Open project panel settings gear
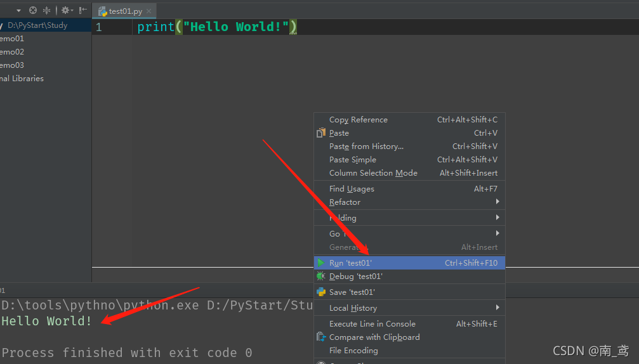 pyautogui.click(x=67, y=10)
